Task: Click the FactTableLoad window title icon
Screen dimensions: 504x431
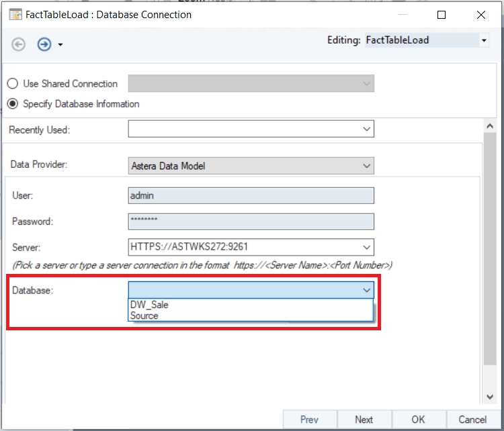Action: click(x=15, y=14)
